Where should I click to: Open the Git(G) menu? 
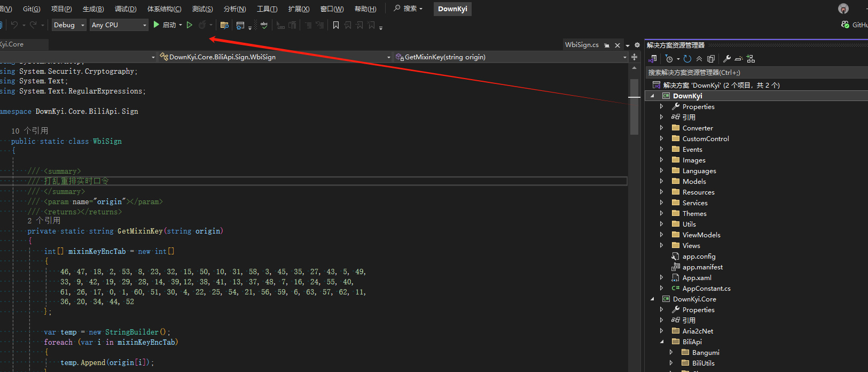tap(32, 9)
